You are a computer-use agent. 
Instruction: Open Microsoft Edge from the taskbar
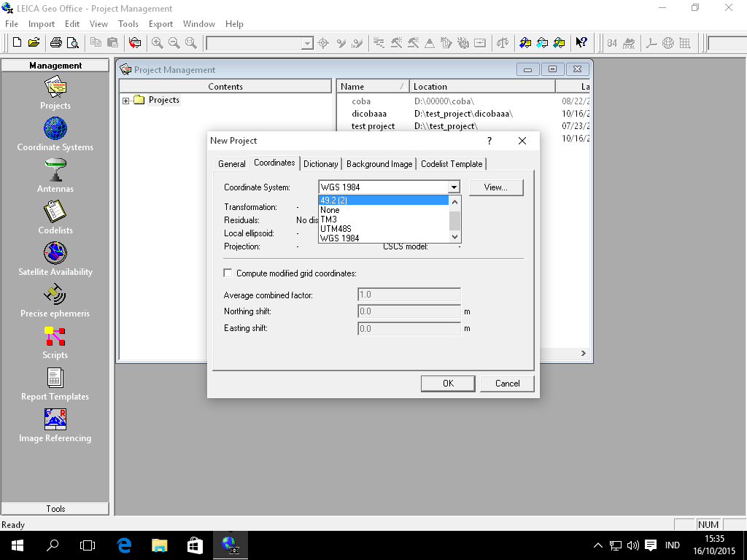click(124, 545)
